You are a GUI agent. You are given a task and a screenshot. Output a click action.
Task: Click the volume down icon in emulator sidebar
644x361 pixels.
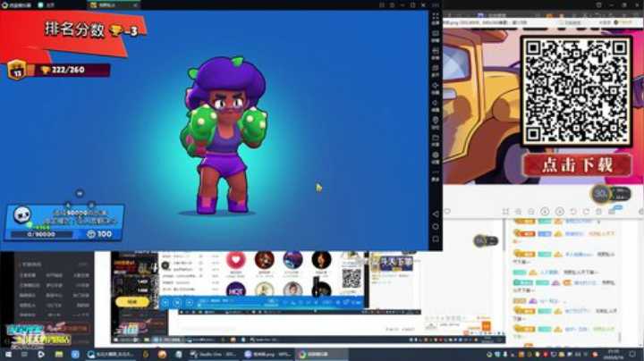click(x=436, y=103)
